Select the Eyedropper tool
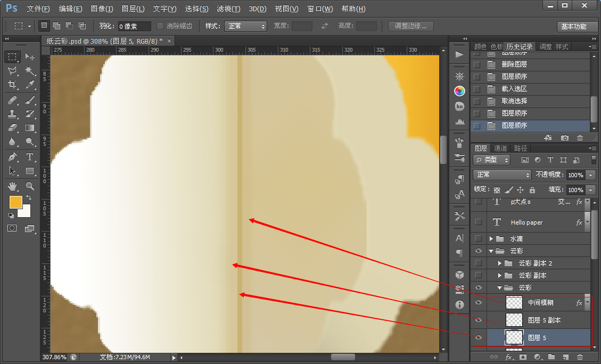Viewport: 601px width, 364px height. [x=29, y=85]
